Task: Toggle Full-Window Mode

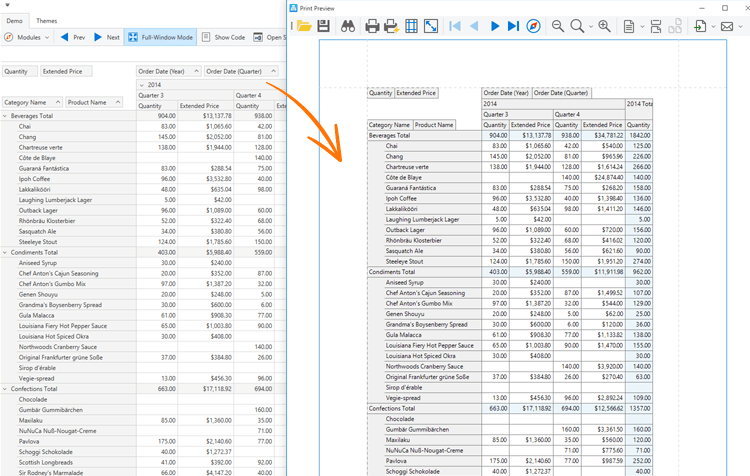Action: click(x=160, y=37)
